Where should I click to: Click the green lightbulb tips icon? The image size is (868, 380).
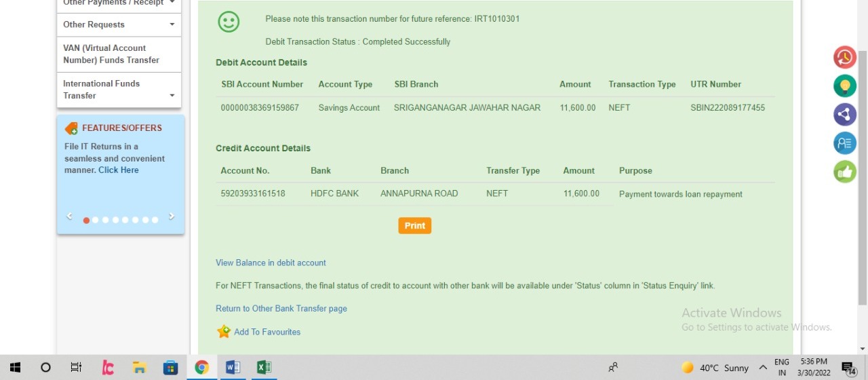(x=845, y=86)
